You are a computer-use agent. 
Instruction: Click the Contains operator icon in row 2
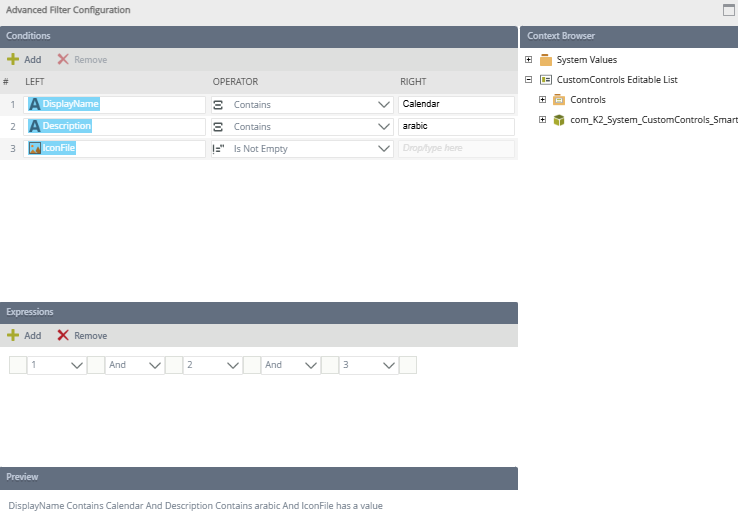(x=218, y=127)
